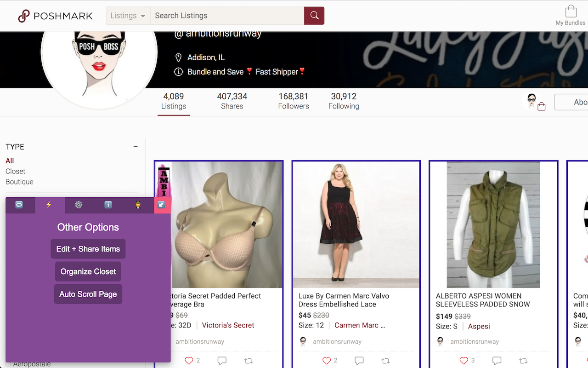Click the About button
This screenshot has height=368, width=588.
coord(571,102)
